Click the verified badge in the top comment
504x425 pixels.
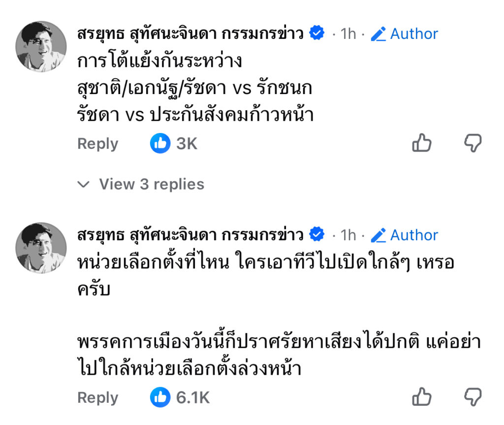pyautogui.click(x=316, y=33)
